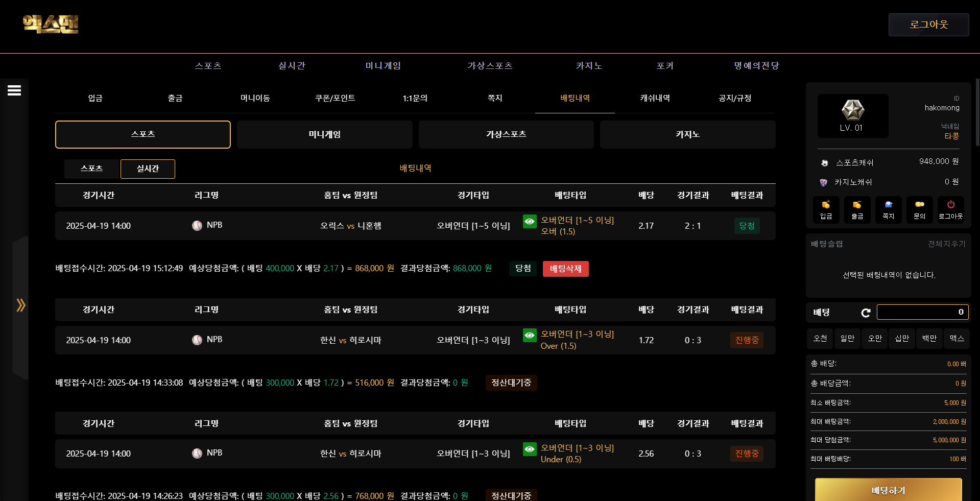Click the withdraw (출금) icon in user panel
This screenshot has width=980, height=501.
coord(857,210)
